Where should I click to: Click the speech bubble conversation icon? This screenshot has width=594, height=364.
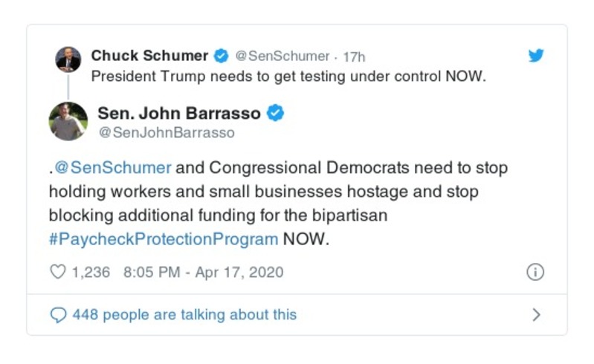click(58, 315)
